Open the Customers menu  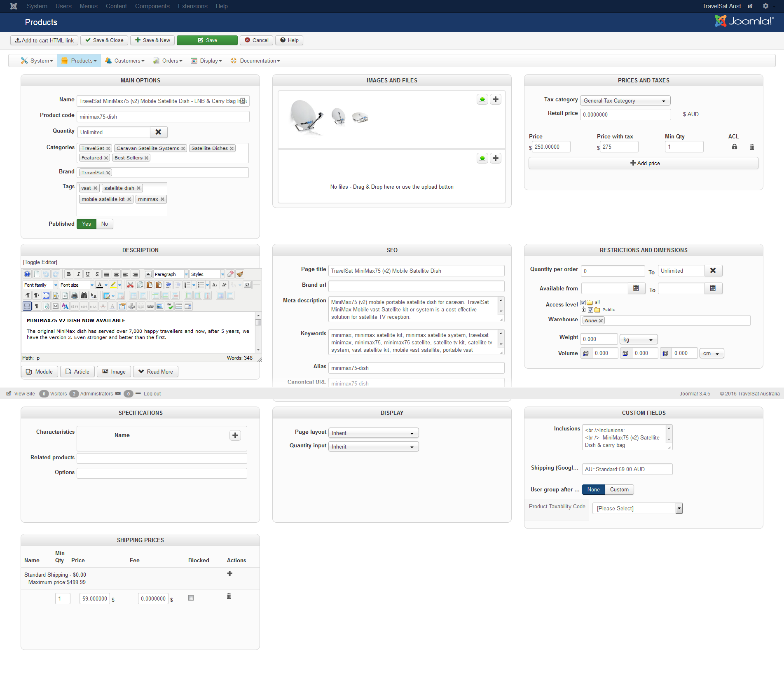click(x=124, y=61)
